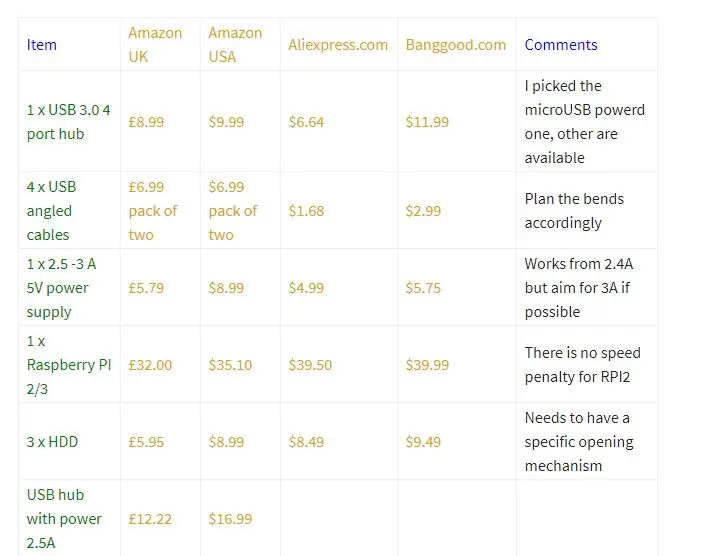Open the Amazon USA header link
This screenshot has height=556, width=703.
235,45
